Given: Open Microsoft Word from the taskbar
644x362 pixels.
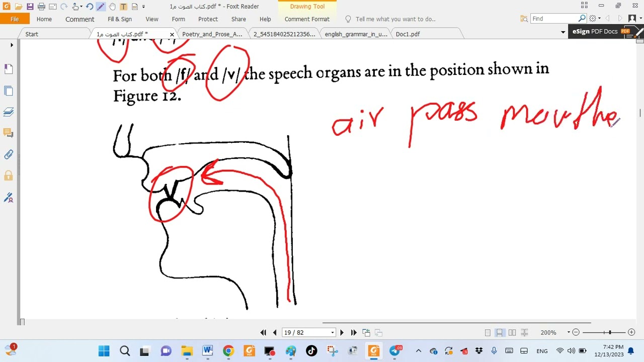Looking at the screenshot, I should click(x=208, y=351).
